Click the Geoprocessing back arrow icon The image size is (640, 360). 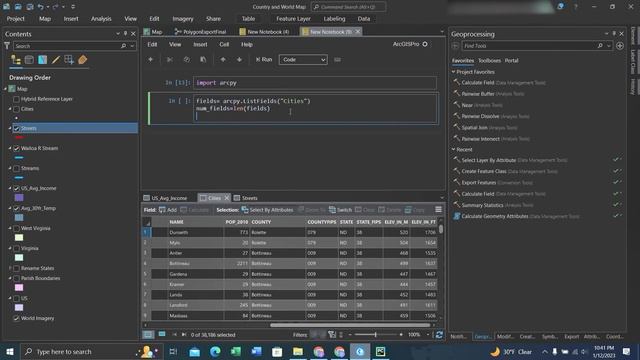click(455, 46)
